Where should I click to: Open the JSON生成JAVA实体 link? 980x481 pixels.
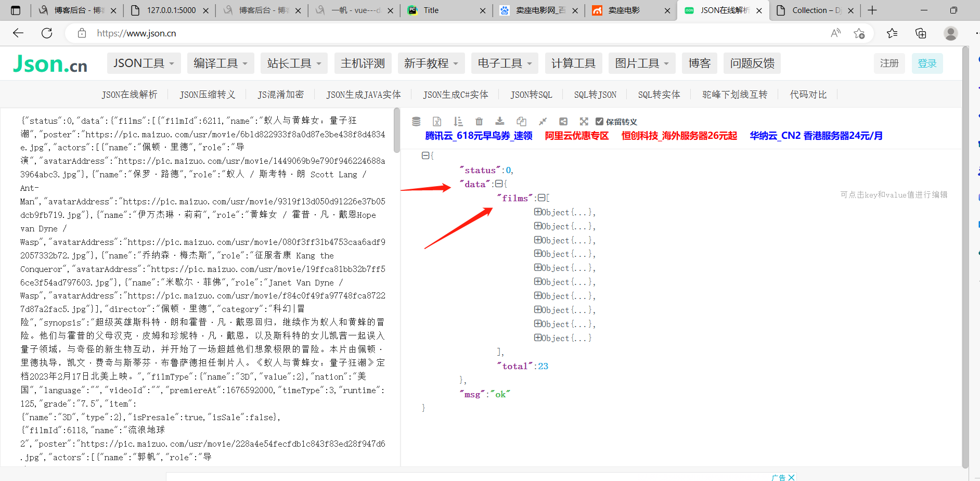(x=364, y=95)
